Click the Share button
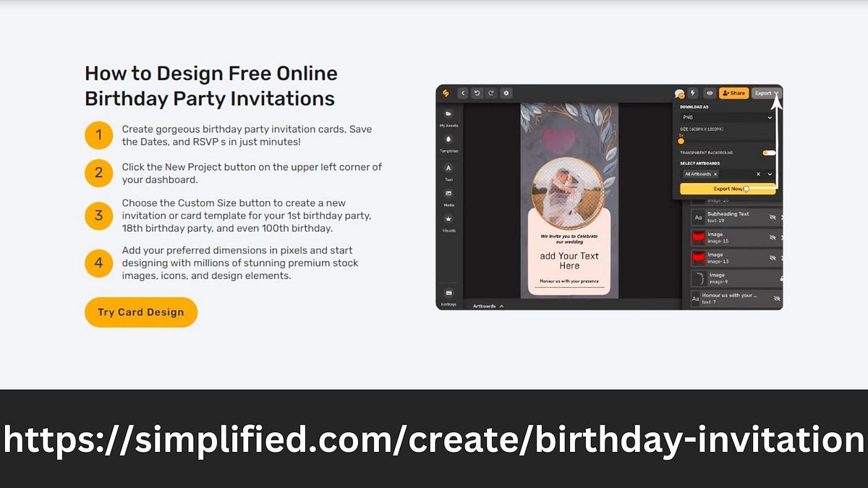The width and height of the screenshot is (868, 488). [x=734, y=93]
